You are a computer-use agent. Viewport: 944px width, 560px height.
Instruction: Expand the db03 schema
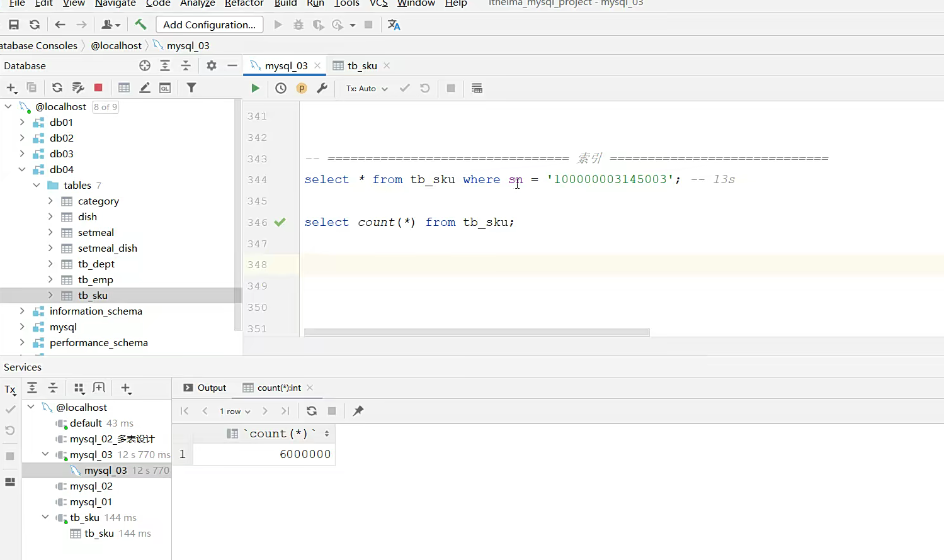[22, 154]
